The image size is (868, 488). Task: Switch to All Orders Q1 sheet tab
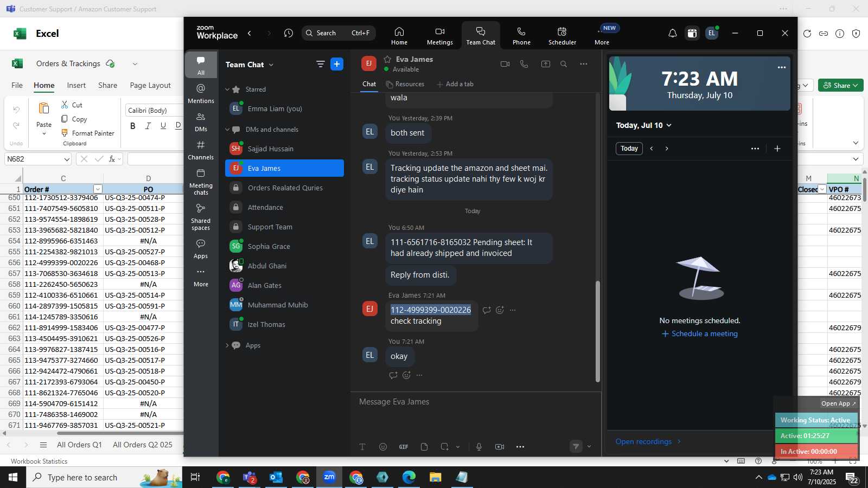click(x=79, y=445)
